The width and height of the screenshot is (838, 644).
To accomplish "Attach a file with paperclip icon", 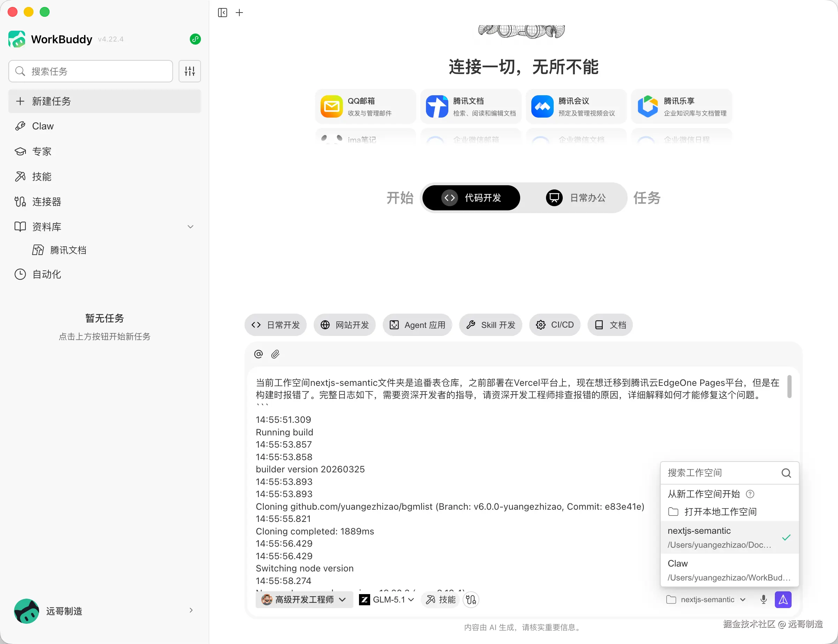I will pyautogui.click(x=275, y=354).
